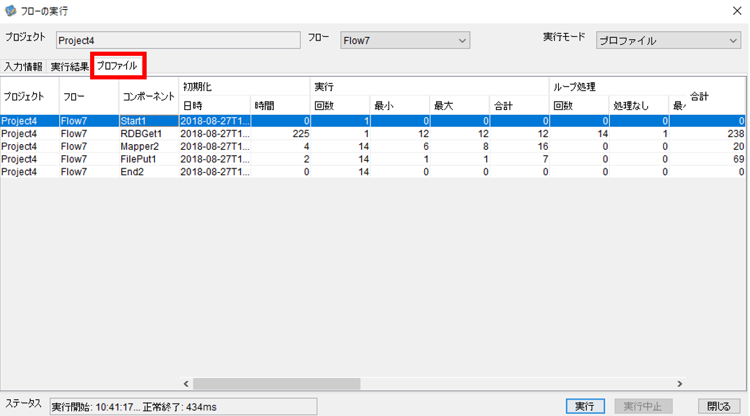Image resolution: width=750 pixels, height=416 pixels.
Task: Click the ステータス field showing 実行開始
Action: point(183,407)
